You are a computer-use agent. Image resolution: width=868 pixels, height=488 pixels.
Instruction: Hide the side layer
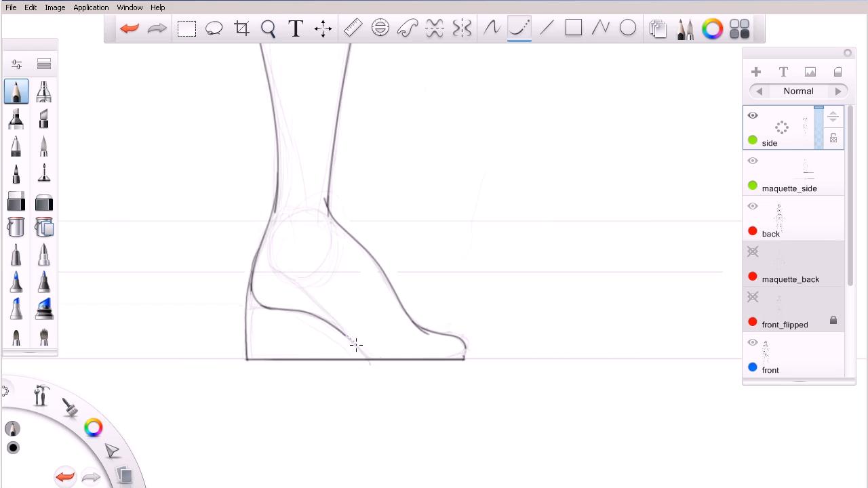[753, 116]
